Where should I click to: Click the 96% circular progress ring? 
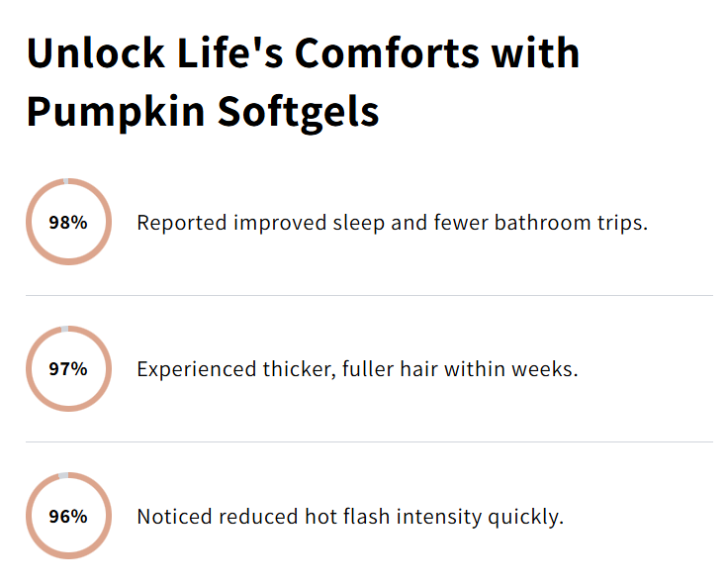[68, 517]
